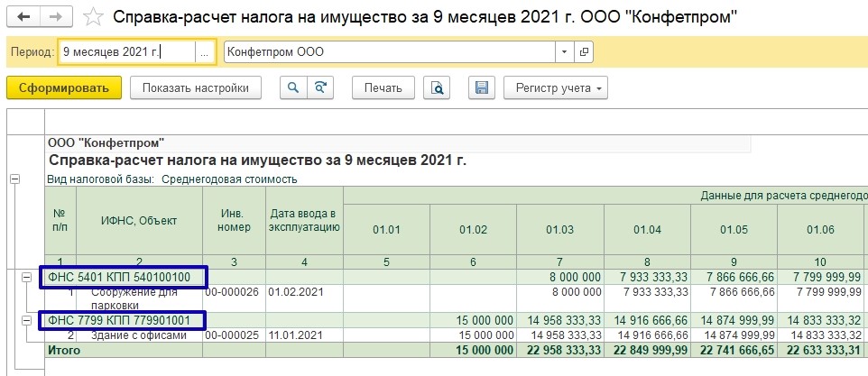This screenshot has width=868, height=376.
Task: Open period selection ellipsis button
Action: pyautogui.click(x=204, y=52)
